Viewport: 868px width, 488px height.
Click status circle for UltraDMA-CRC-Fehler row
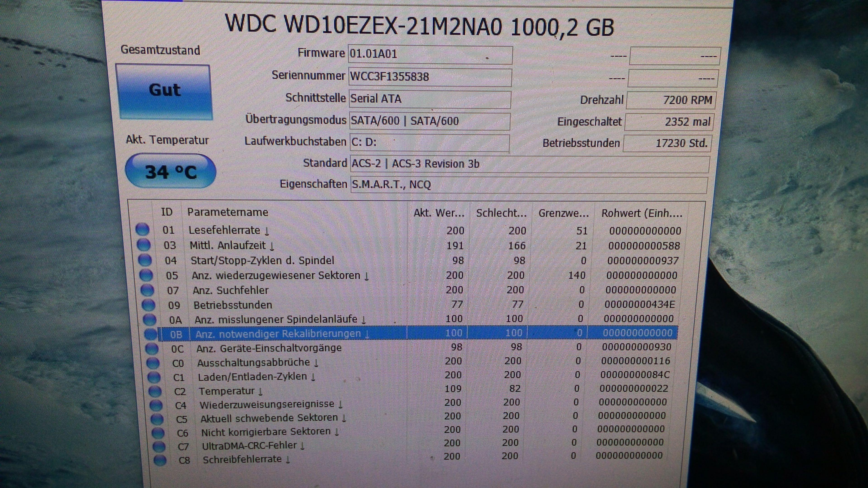coord(159,447)
